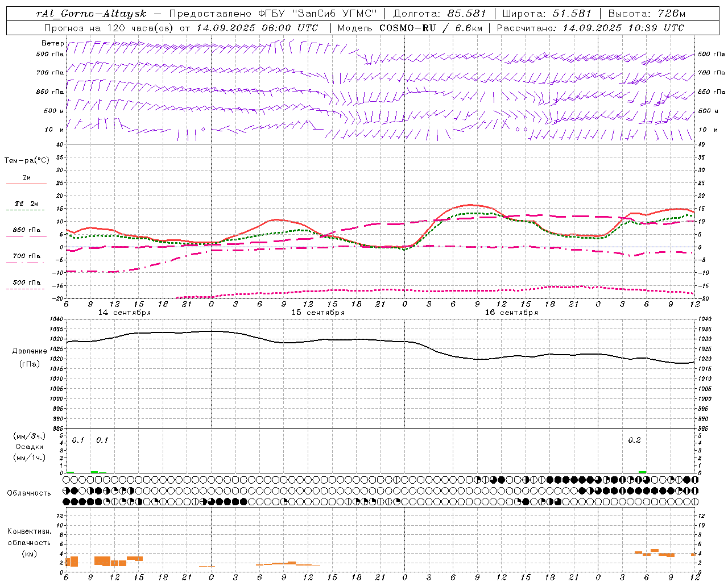Click the Ветер wind panel label
This screenshot has height=582, width=728.
pos(52,43)
